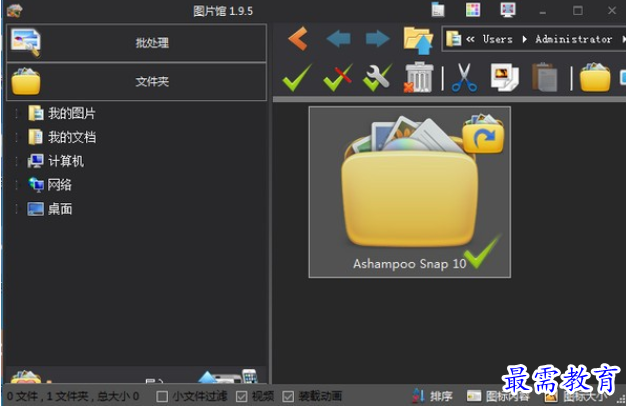626x411 pixels.
Task: Select 我的图片 in folder tree
Action: pyautogui.click(x=72, y=113)
